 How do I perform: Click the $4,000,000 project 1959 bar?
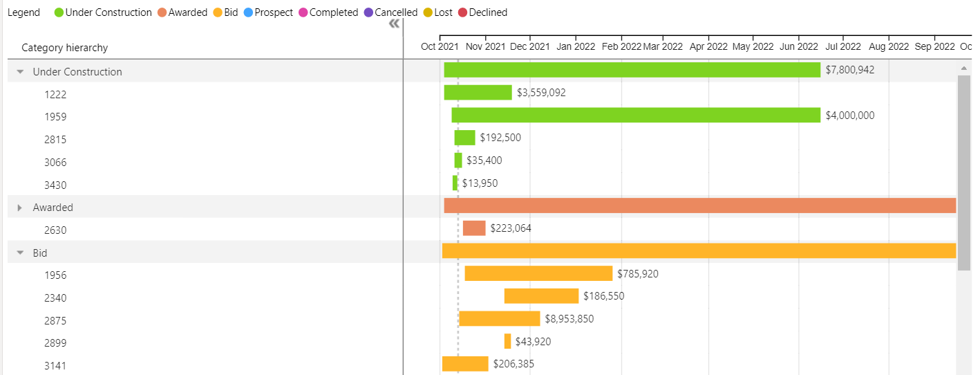636,115
